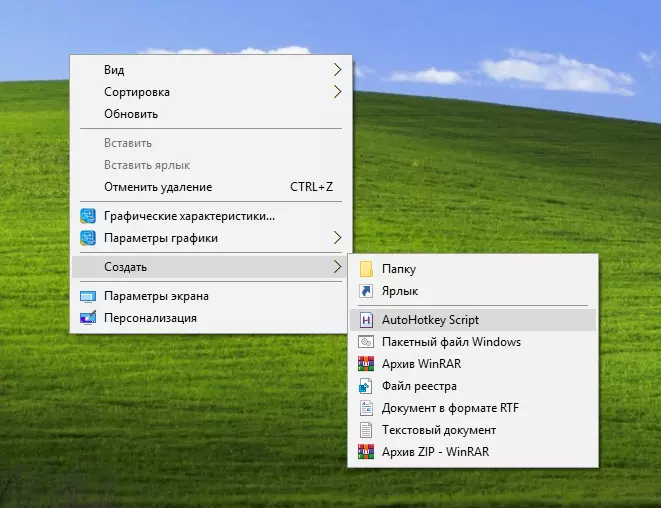Click the icon next to Архив ZIP - WinRAR

(x=366, y=452)
